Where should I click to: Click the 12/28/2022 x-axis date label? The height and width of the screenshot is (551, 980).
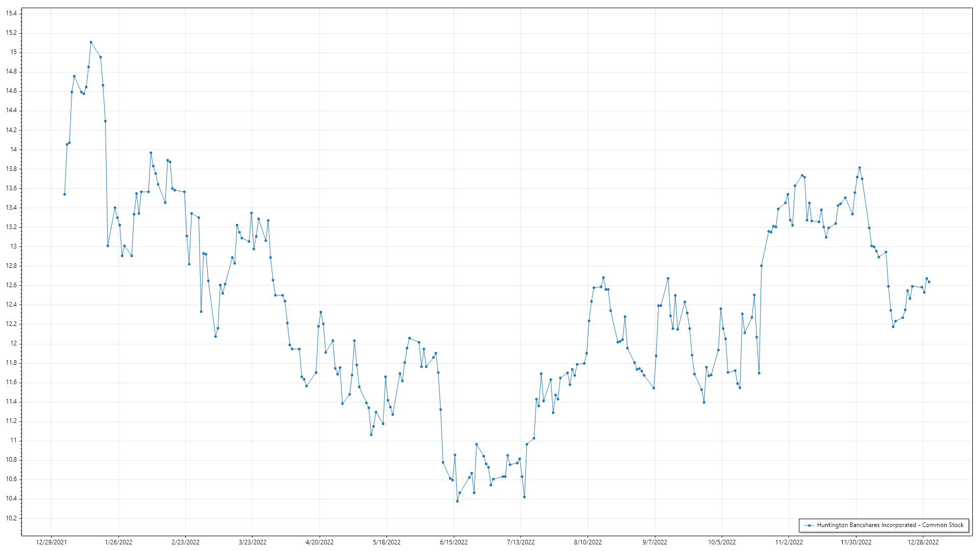923,542
